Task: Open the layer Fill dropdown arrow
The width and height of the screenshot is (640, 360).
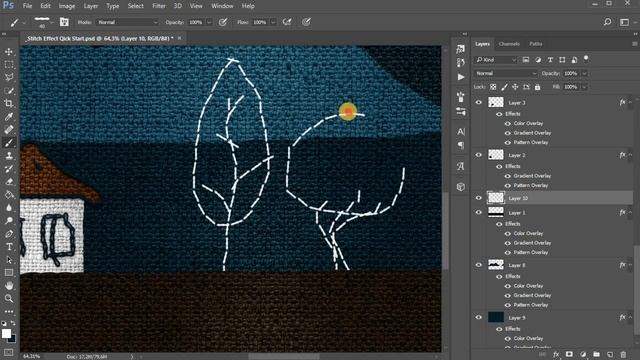Action: [584, 87]
